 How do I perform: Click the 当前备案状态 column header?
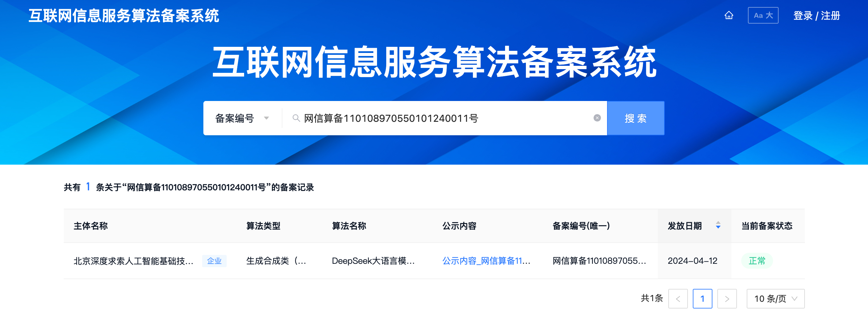pyautogui.click(x=767, y=226)
